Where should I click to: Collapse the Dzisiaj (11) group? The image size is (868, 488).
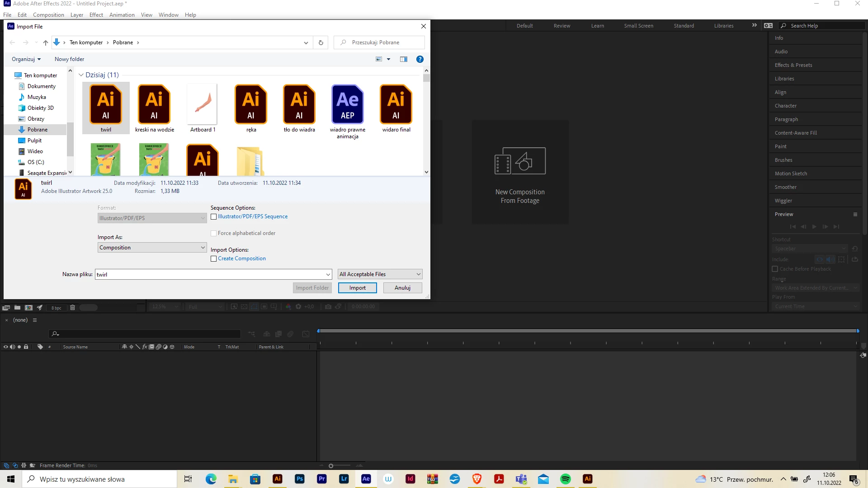[x=81, y=75]
